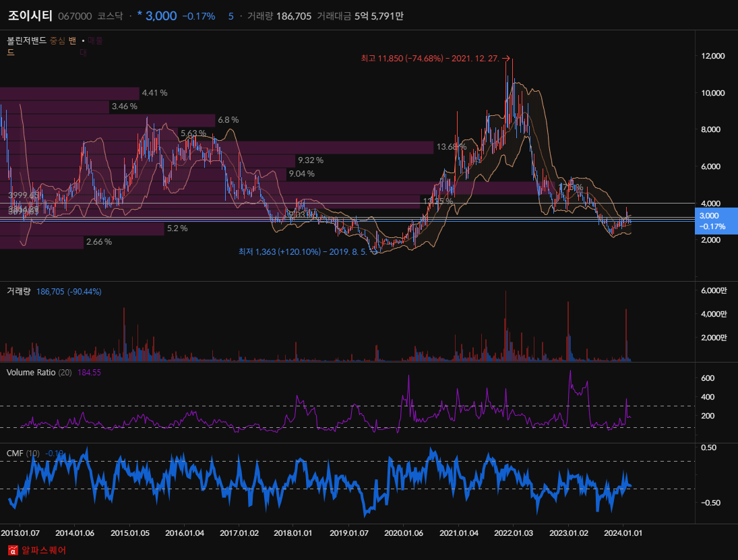Screen dimensions: 738x560
Task: Click the 2021.01.04 date label
Action: [459, 533]
